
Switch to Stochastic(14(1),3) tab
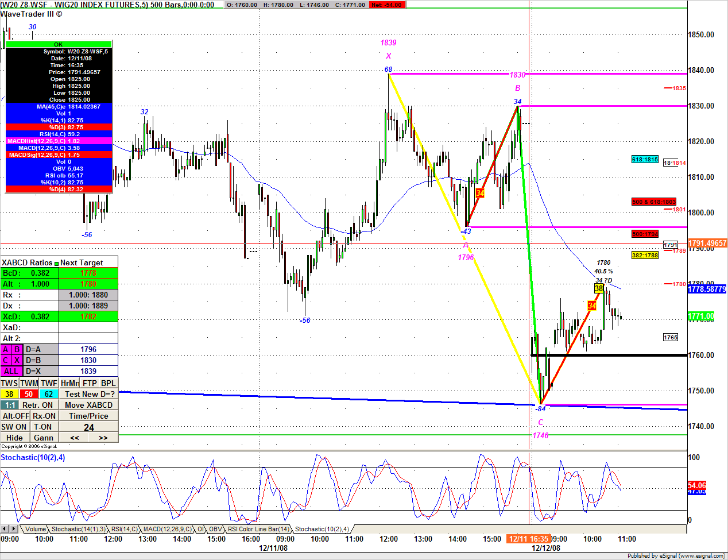click(79, 529)
